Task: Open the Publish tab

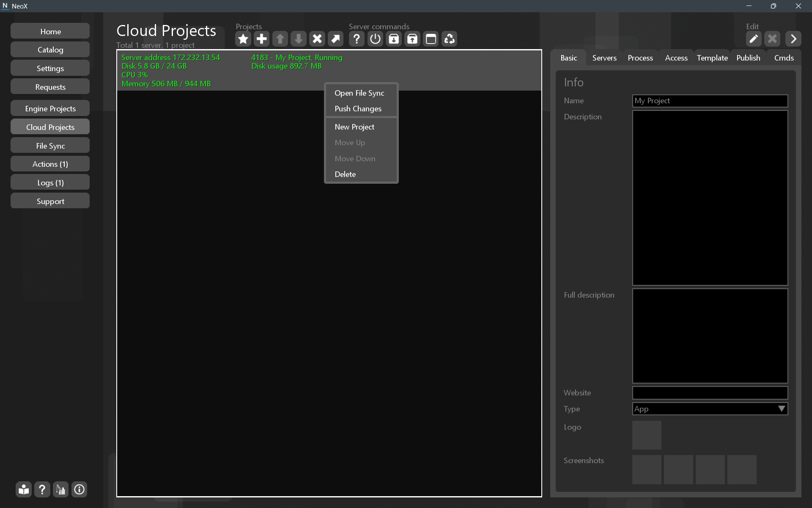Action: (748, 58)
